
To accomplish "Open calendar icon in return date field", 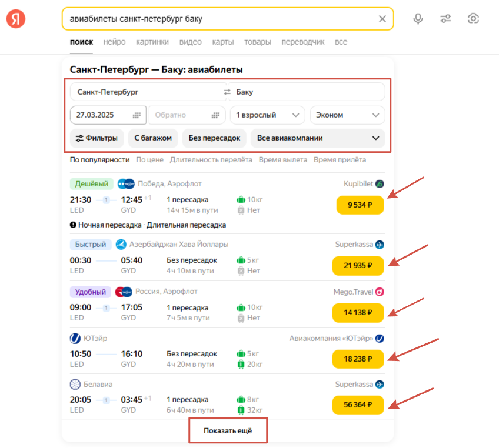I will click(216, 115).
